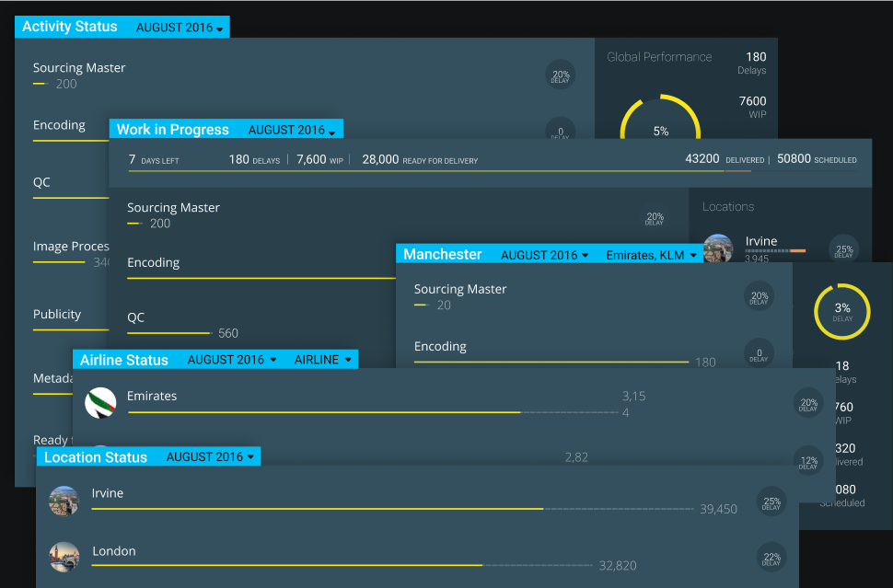Screen dimensions: 893x588
Task: Click the Encoding row in Manchester panel
Action: [440, 347]
